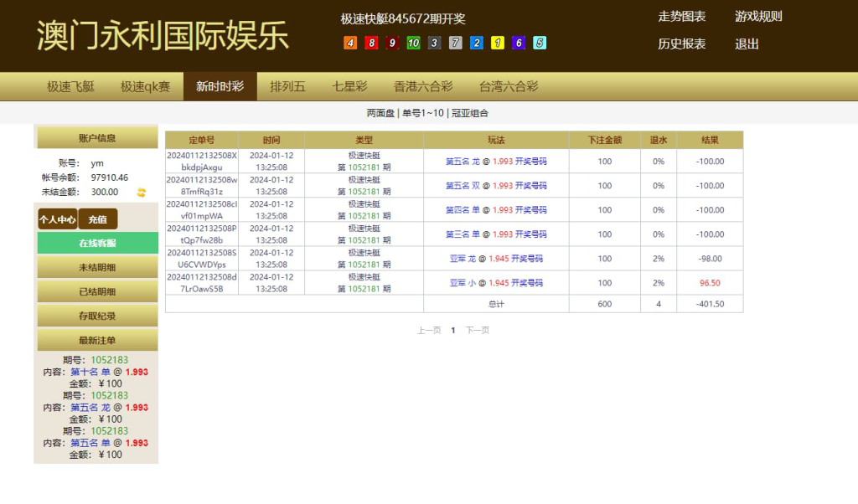Switch to the 香港六合彩 tab
Viewport: 858px width, 504px height.
pos(422,85)
